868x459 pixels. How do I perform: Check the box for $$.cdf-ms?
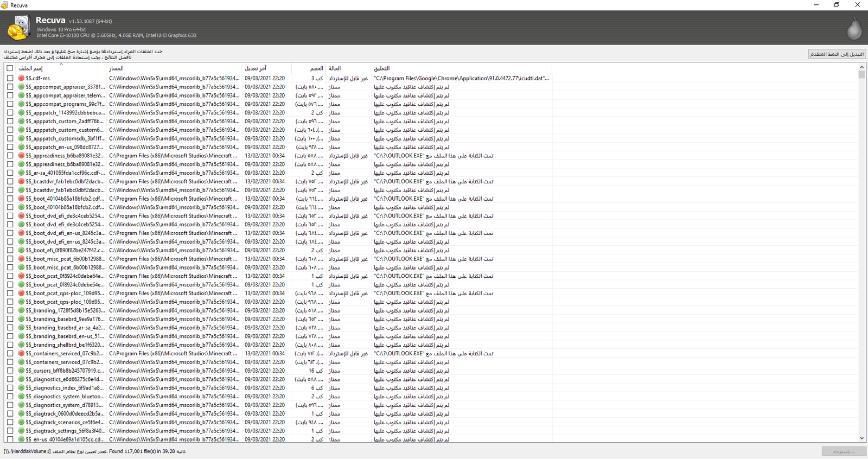[x=10, y=78]
